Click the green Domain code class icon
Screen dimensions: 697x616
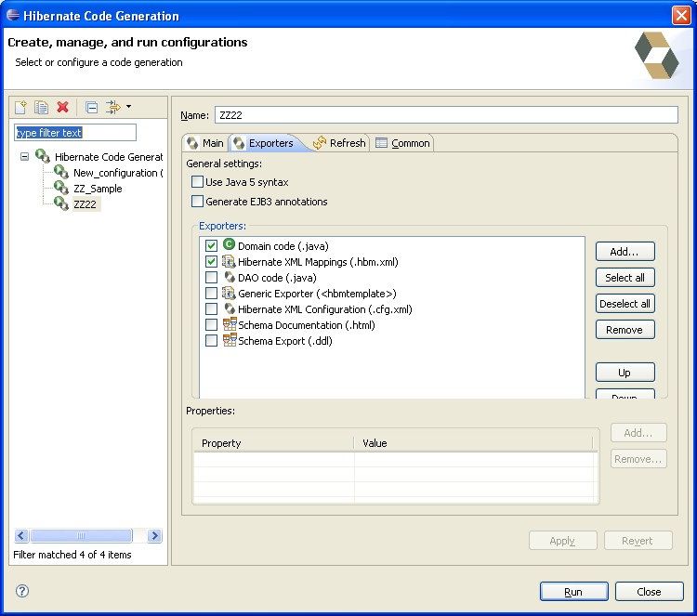229,244
